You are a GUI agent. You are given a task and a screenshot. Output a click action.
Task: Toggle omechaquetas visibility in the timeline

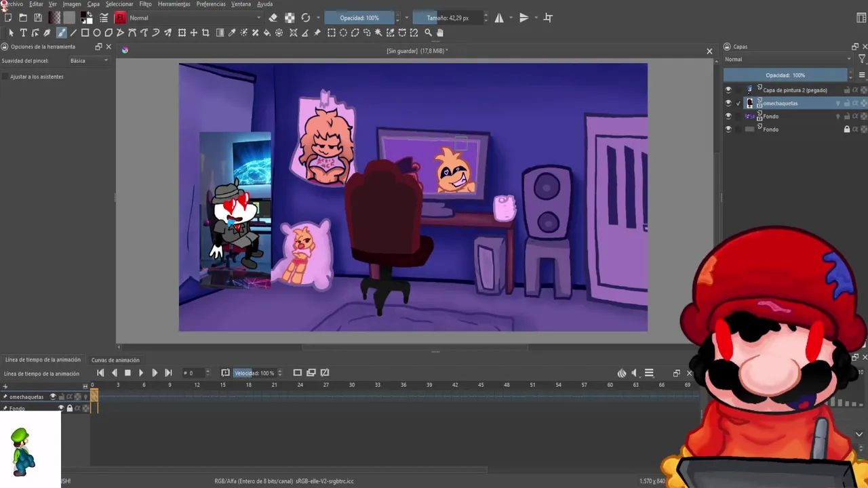[53, 396]
